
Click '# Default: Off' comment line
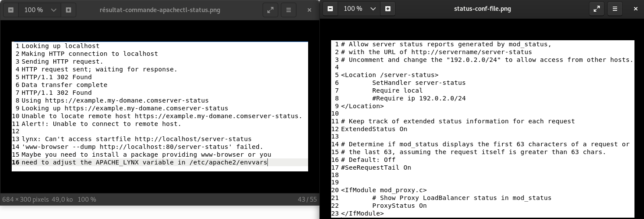coord(368,160)
